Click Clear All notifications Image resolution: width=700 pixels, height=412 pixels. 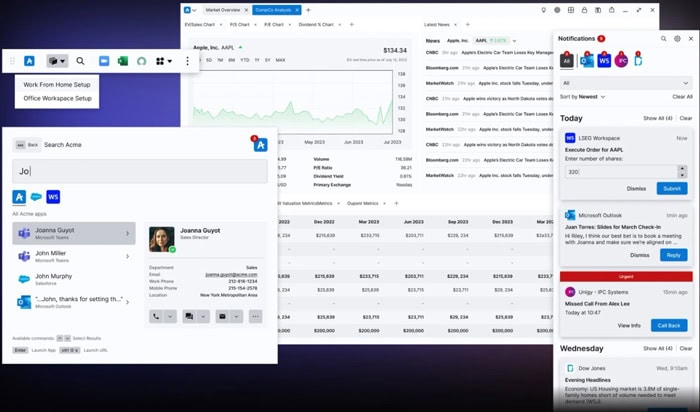tap(682, 97)
